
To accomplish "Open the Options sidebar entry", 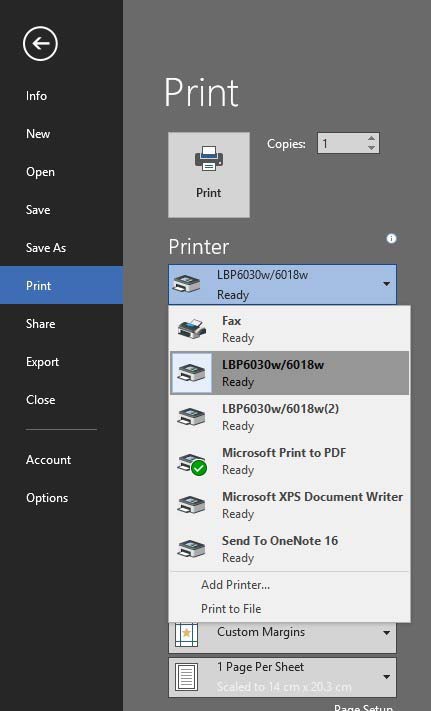I will point(47,497).
